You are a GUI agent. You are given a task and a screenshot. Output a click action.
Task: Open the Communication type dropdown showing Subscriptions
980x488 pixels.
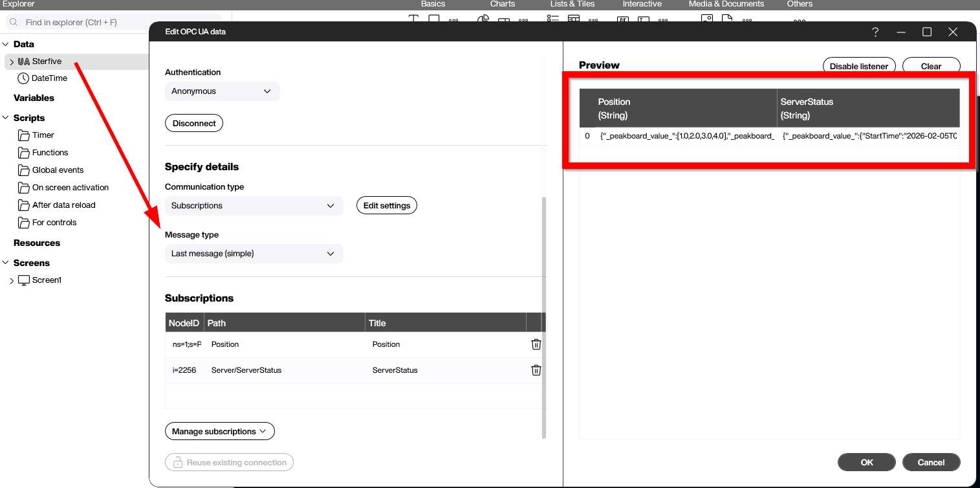(x=254, y=205)
